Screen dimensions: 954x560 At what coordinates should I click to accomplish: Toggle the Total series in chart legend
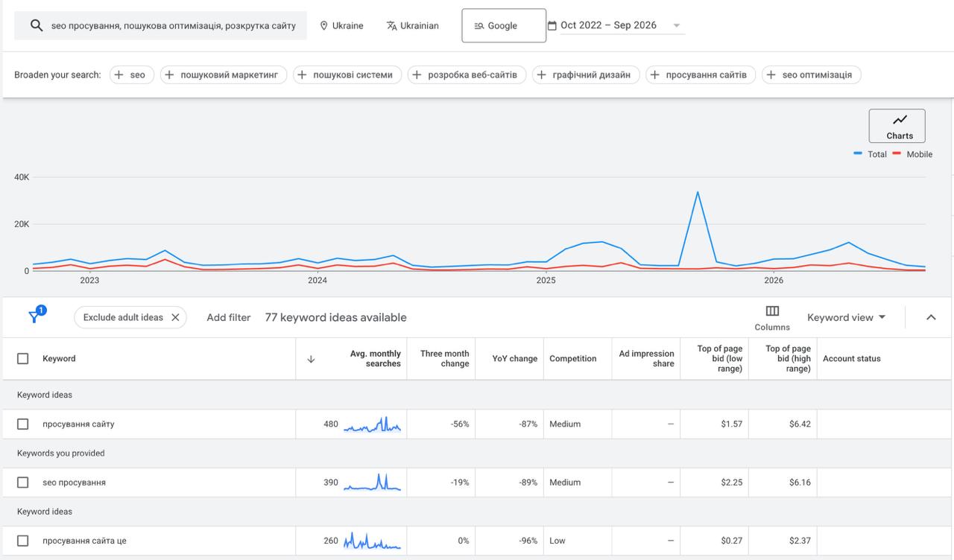coord(870,154)
